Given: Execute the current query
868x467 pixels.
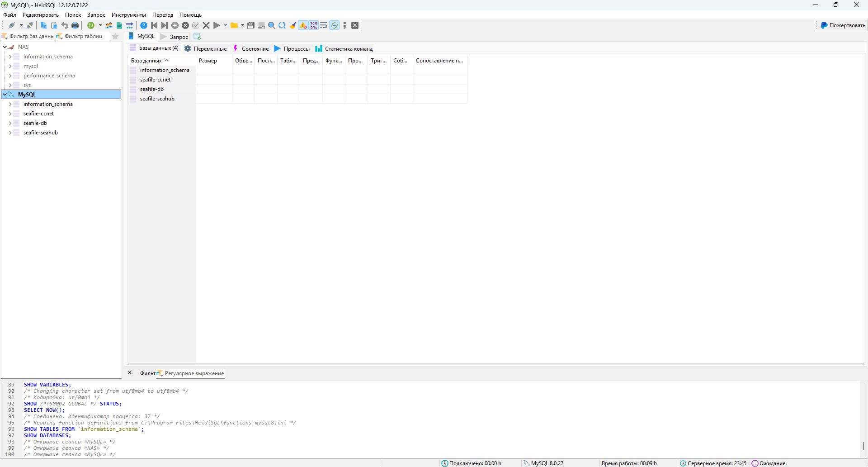Looking at the screenshot, I should (x=217, y=25).
